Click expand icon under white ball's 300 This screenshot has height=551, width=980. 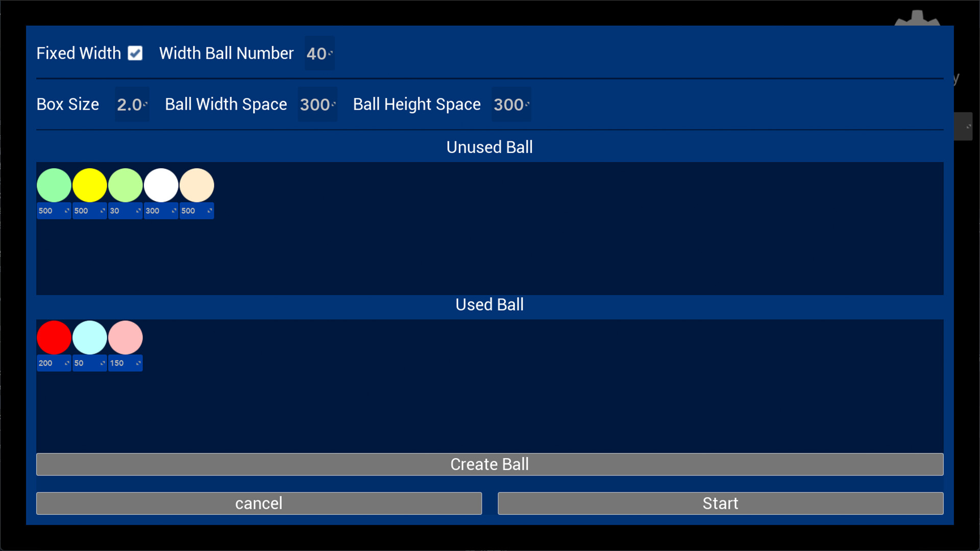pos(174,211)
